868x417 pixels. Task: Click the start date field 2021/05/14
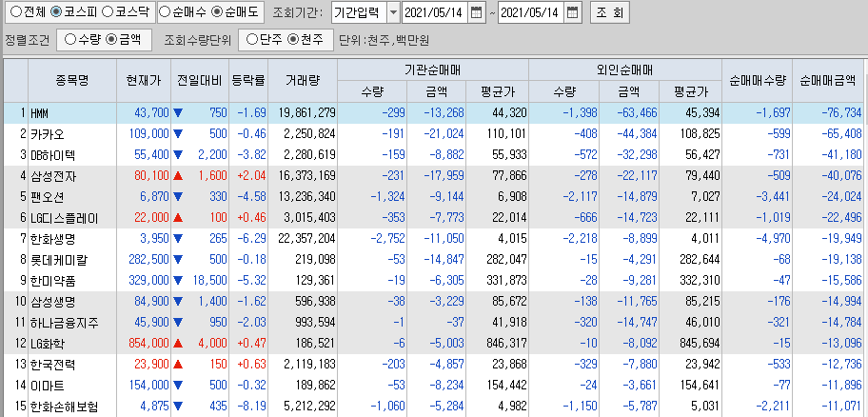tap(435, 12)
